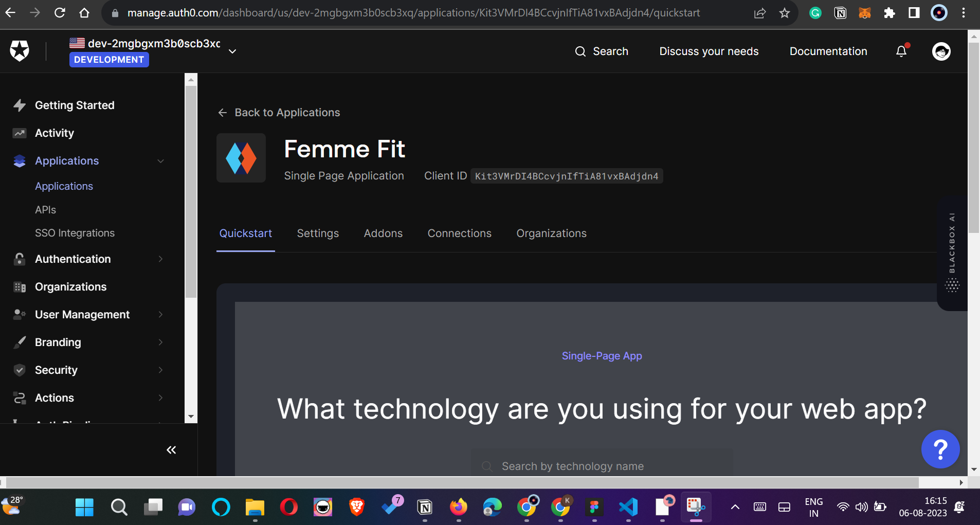Open the Applications sub-item in sidebar
The image size is (980, 525).
tap(64, 186)
